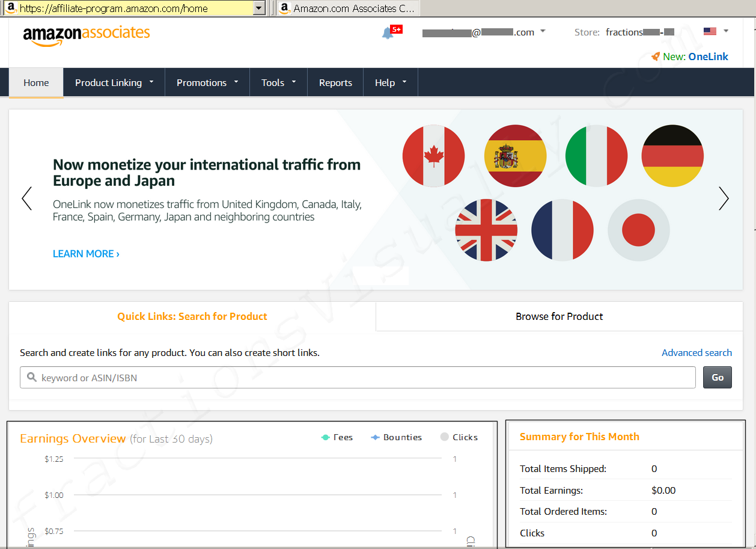Open the Advanced search link

pyautogui.click(x=697, y=353)
